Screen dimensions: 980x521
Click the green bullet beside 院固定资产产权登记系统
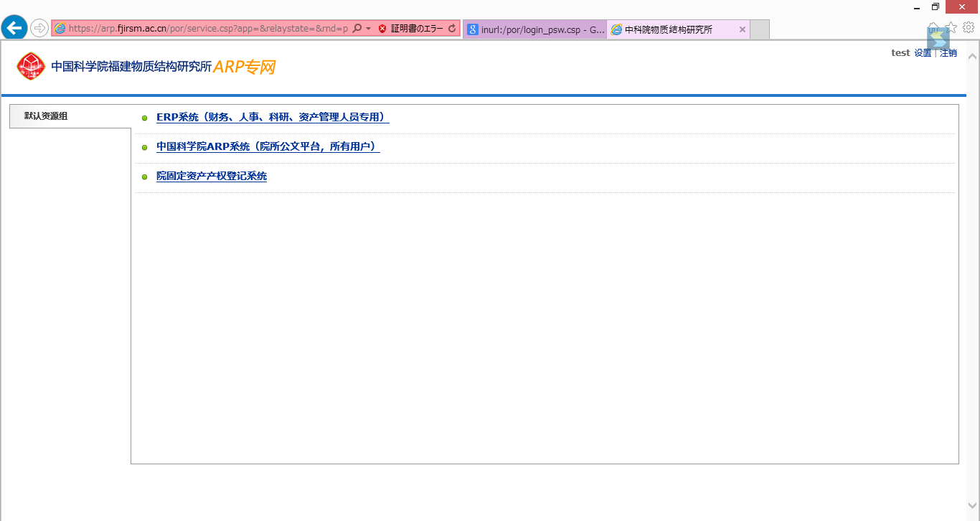145,177
